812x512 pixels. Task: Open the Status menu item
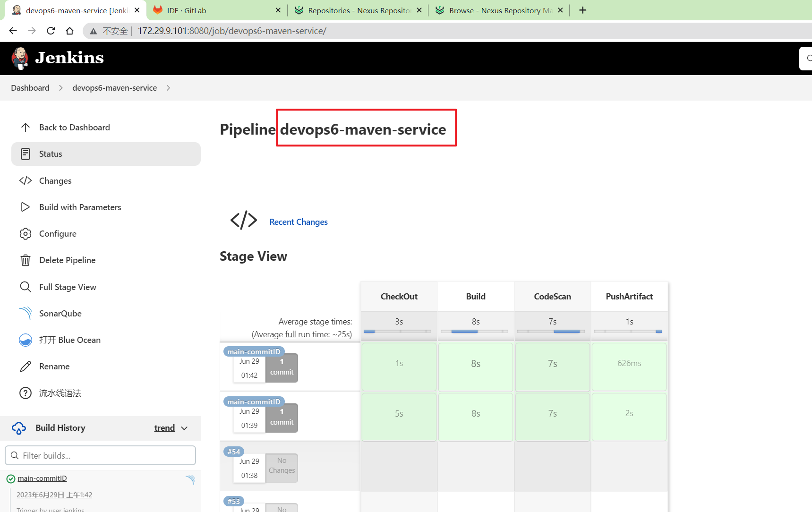coord(106,154)
